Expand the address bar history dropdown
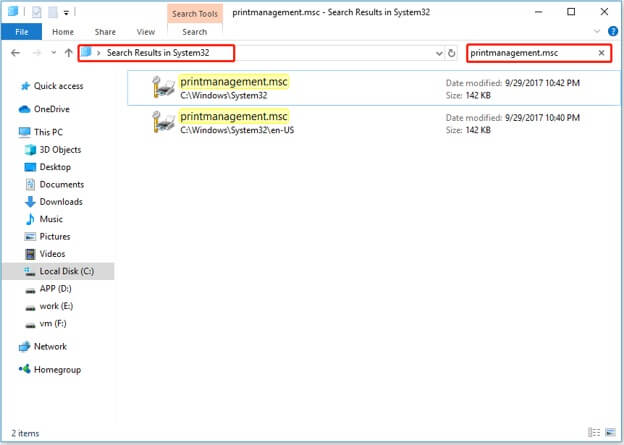Image resolution: width=624 pixels, height=445 pixels. click(x=439, y=53)
